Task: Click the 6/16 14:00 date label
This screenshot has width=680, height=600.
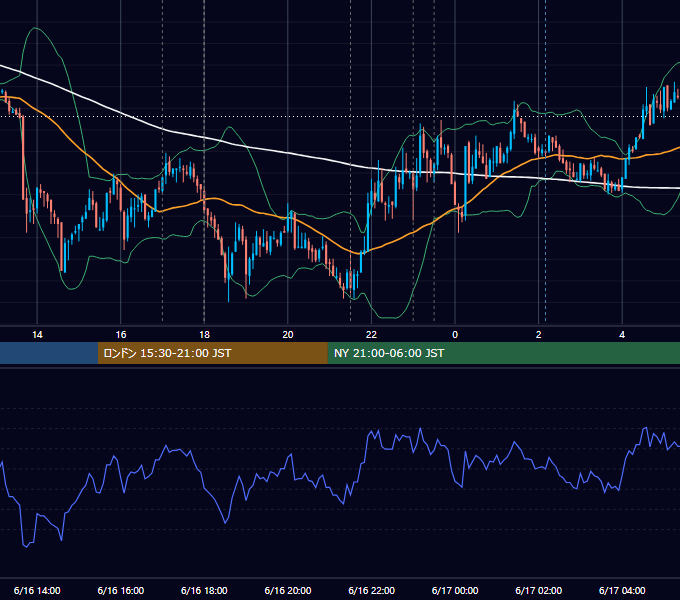Action: click(37, 590)
